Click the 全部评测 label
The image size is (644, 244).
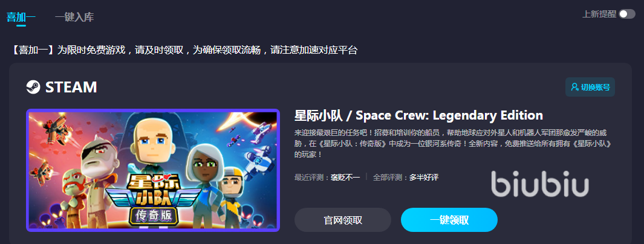click(x=389, y=178)
